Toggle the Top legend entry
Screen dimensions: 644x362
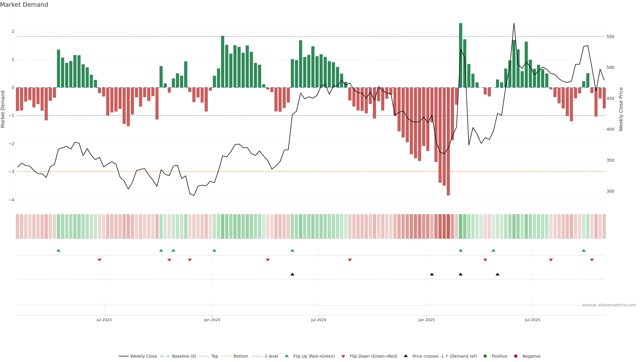click(214, 356)
